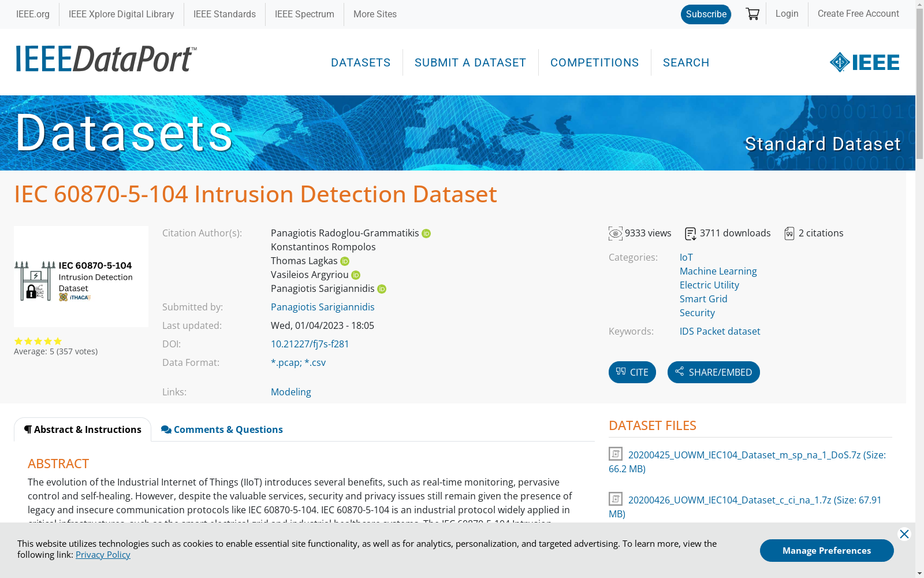Screen dimensions: 924x578
Task: Open the DATASETS menu
Action: click(361, 62)
